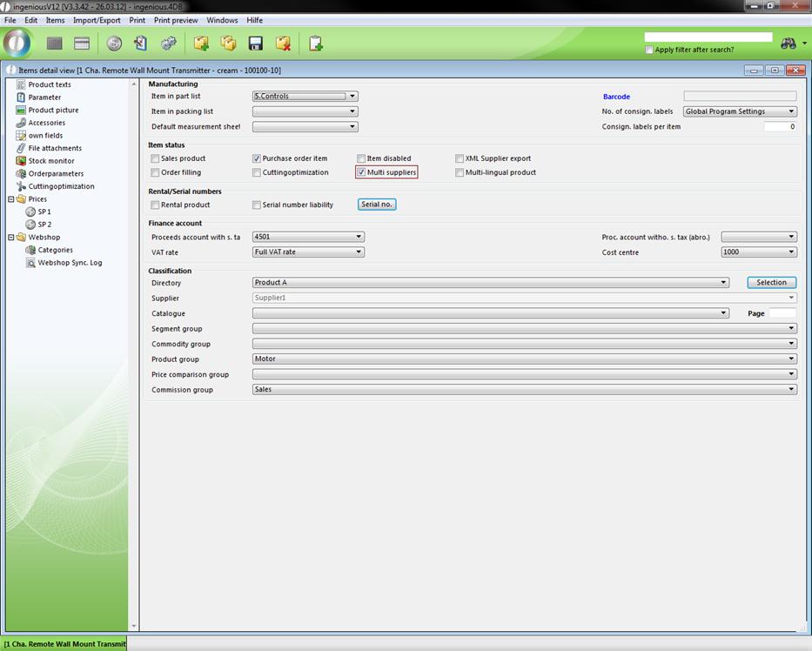Open the File attachments paperclip item

click(55, 148)
